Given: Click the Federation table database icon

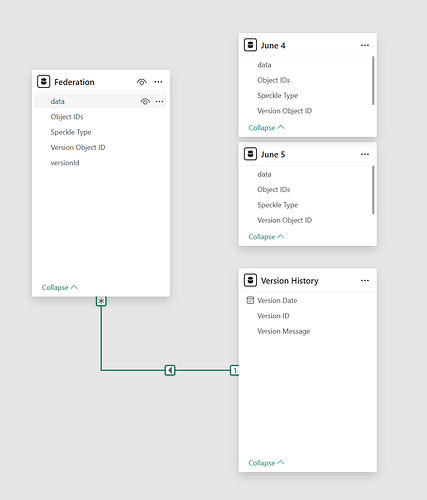Looking at the screenshot, I should tap(44, 82).
